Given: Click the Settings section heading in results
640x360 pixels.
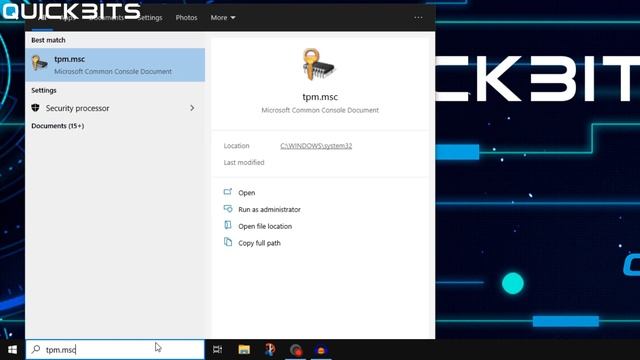Looking at the screenshot, I should tap(44, 90).
